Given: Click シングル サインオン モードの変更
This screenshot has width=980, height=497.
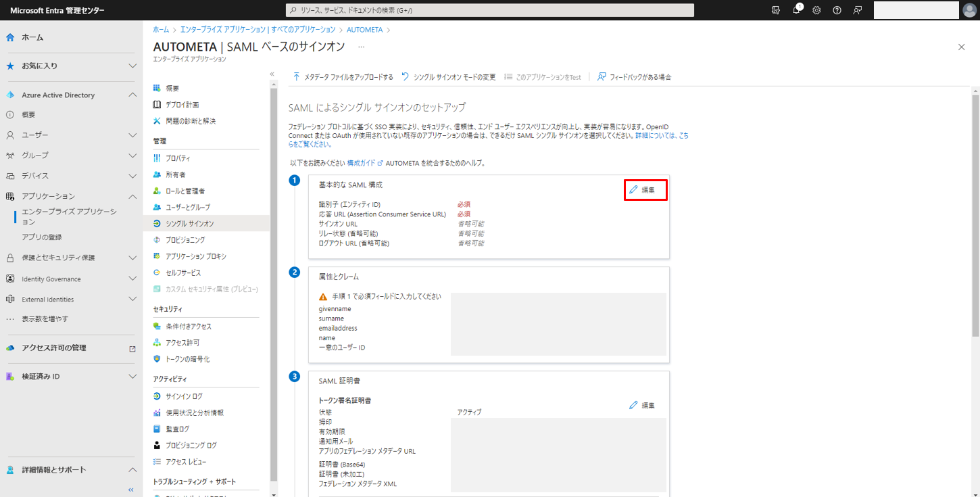Looking at the screenshot, I should click(449, 77).
